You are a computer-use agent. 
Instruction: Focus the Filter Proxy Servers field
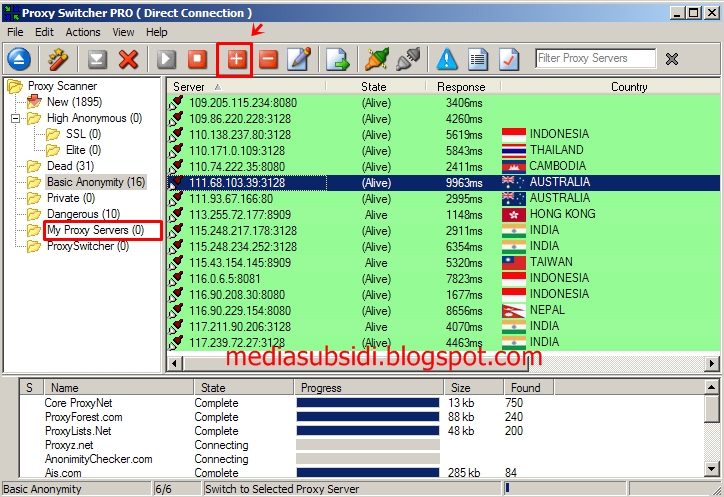596,58
